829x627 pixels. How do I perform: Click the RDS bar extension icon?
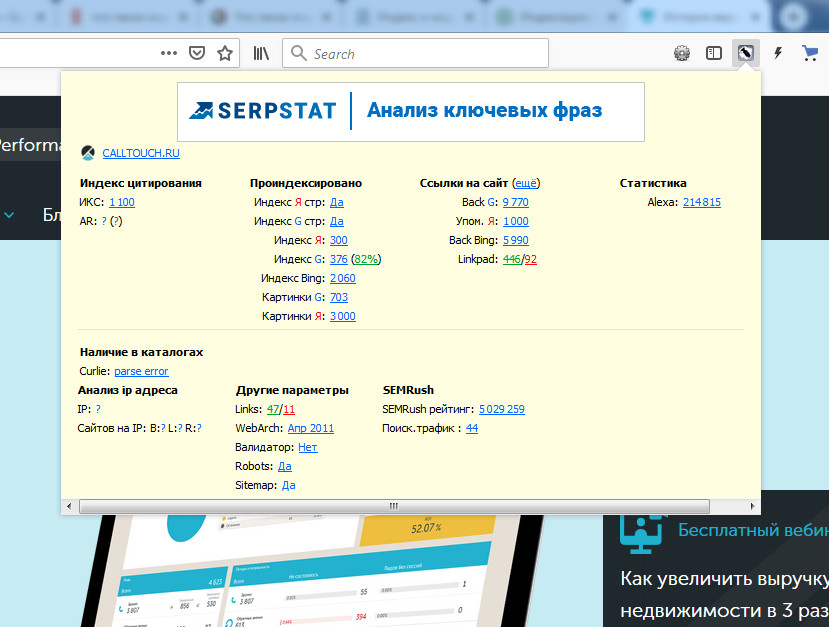point(745,53)
